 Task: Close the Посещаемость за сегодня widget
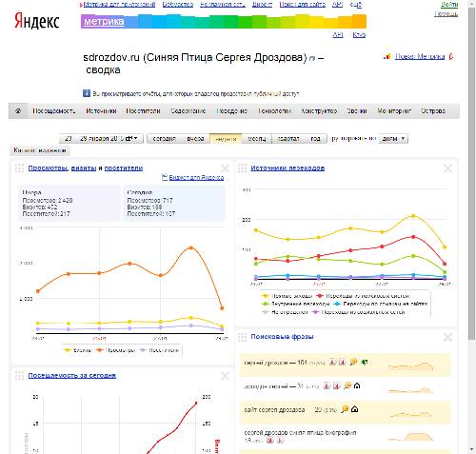click(x=225, y=376)
